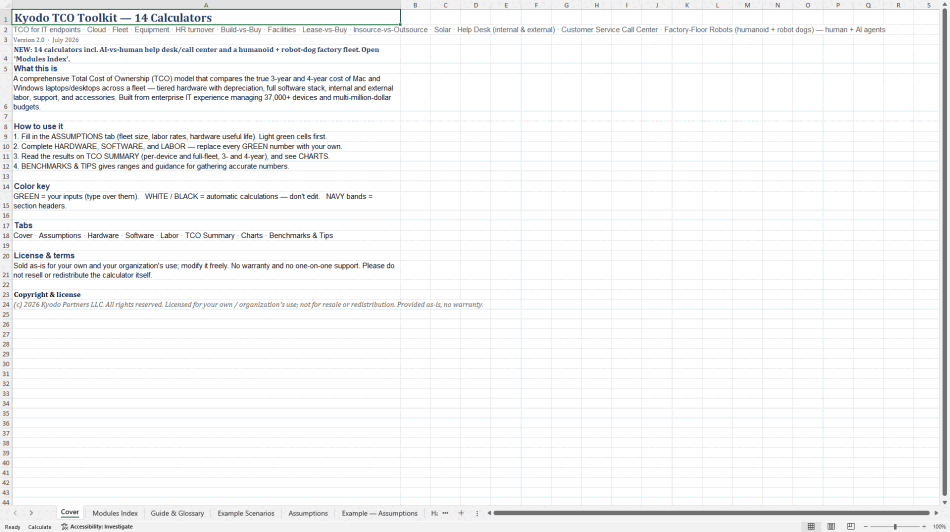Click the vertical scrollbar thumb
Image resolution: width=950 pixels, height=532 pixels.
click(945, 253)
